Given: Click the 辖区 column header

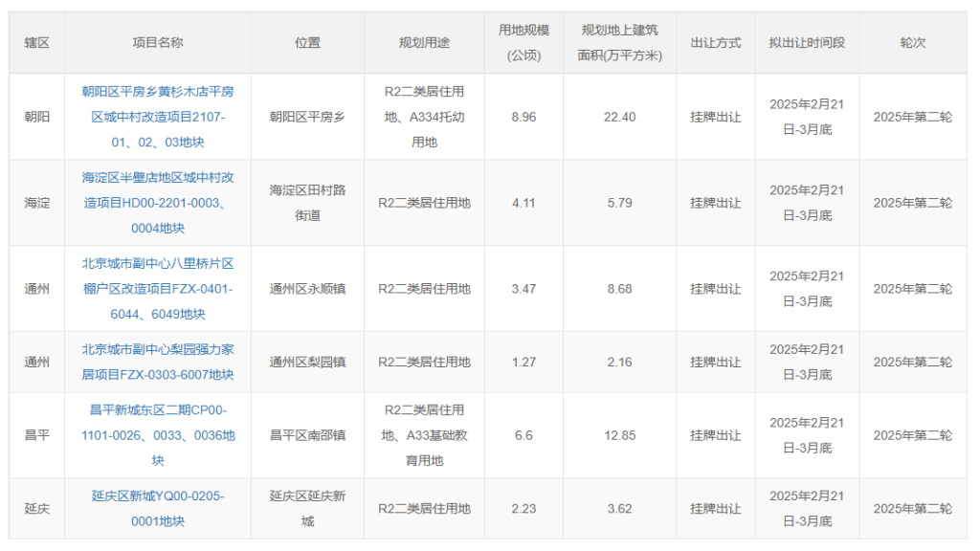Looking at the screenshot, I should 37,42.
